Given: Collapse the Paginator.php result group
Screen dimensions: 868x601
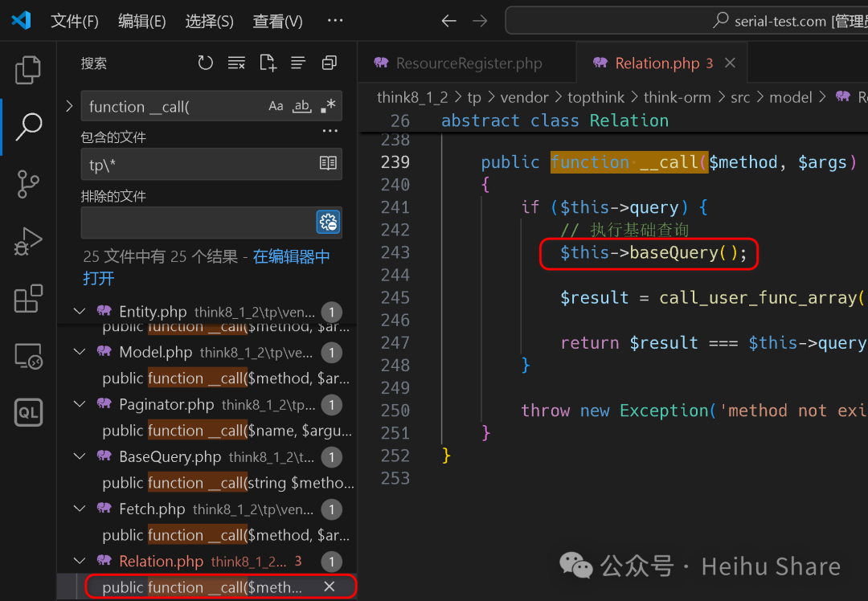Looking at the screenshot, I should [80, 404].
